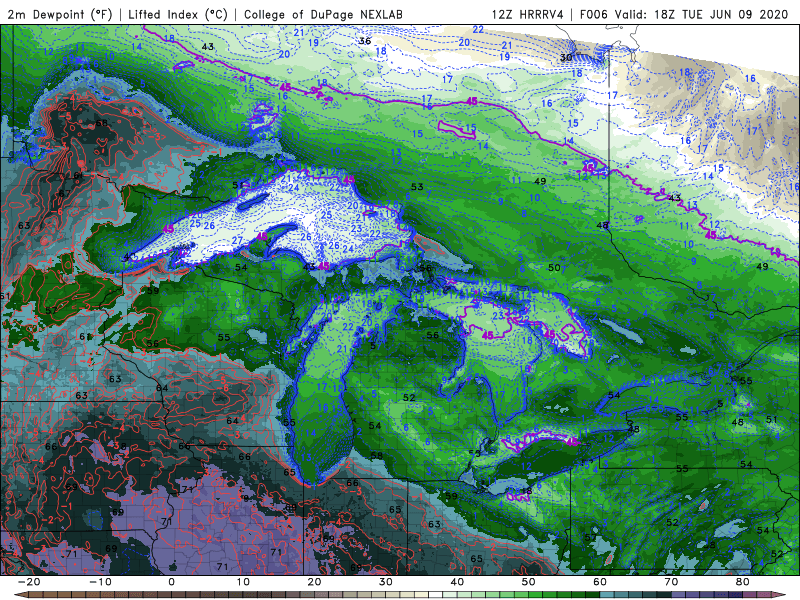Click the 'Lifted Index (°C)' title text
Image resolution: width=800 pixels, height=600 pixels.
coord(178,14)
